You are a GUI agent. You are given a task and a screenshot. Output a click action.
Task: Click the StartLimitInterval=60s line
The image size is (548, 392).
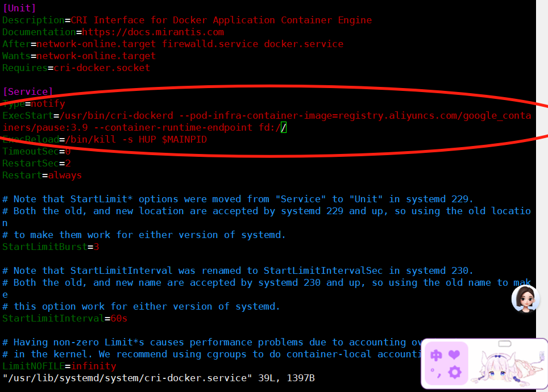coord(65,319)
